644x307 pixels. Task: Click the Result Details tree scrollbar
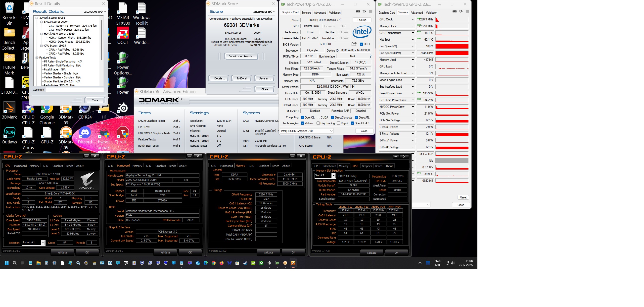102,40
